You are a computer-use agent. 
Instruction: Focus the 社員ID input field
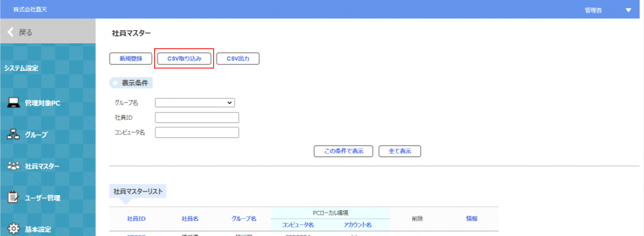pyautogui.click(x=197, y=117)
